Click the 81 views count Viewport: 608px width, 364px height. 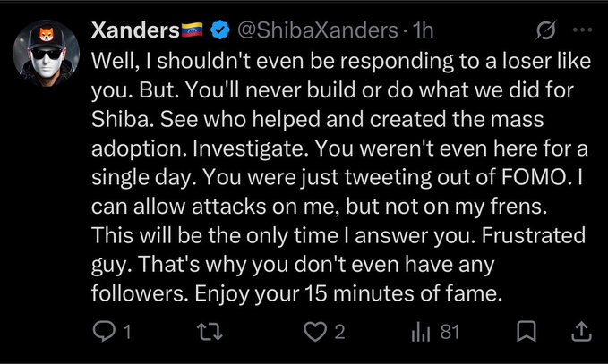(450, 332)
